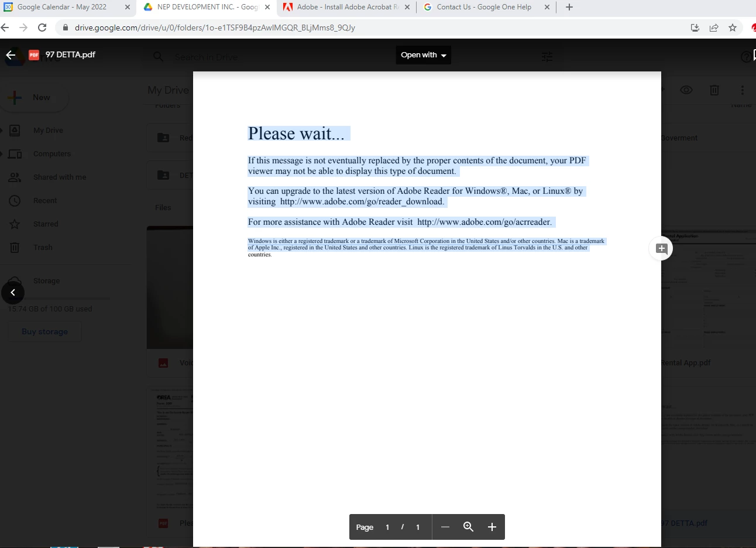Bookmark this page with star icon
The height and width of the screenshot is (548, 756).
(733, 28)
